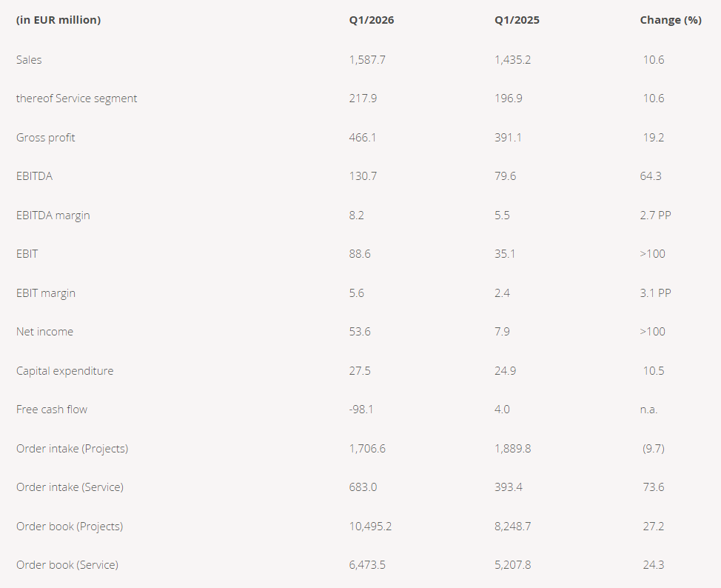Screen dimensions: 721x588
Task: Select the Free cash flow label
Action: tap(52, 410)
